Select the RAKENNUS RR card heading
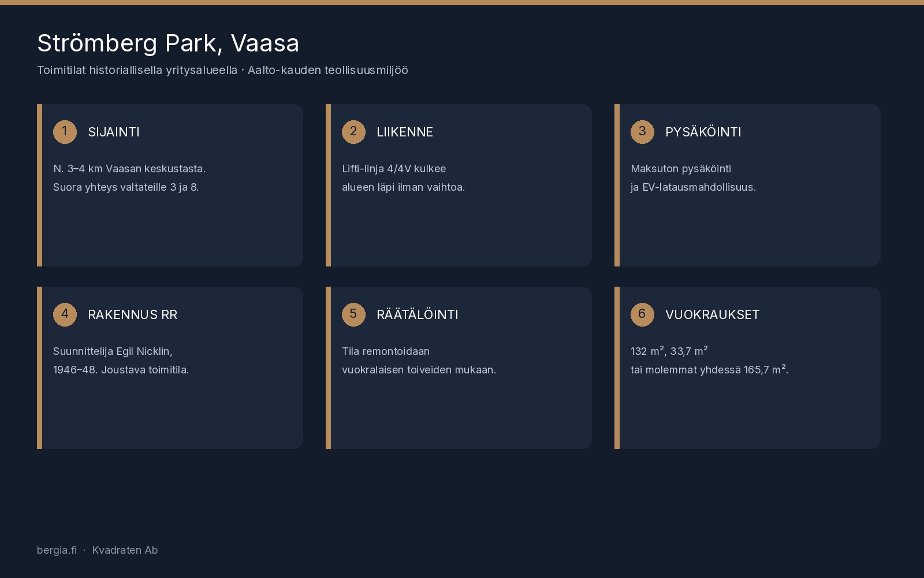The width and height of the screenshot is (924, 578). click(132, 314)
